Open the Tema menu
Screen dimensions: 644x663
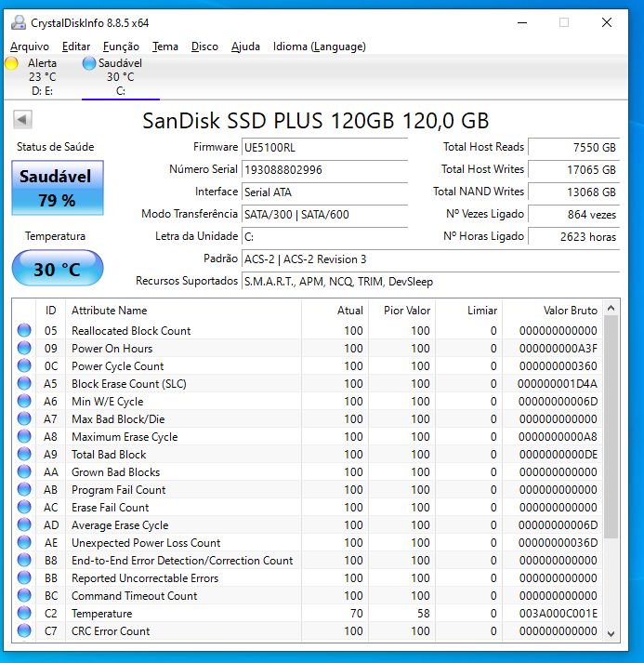(164, 46)
